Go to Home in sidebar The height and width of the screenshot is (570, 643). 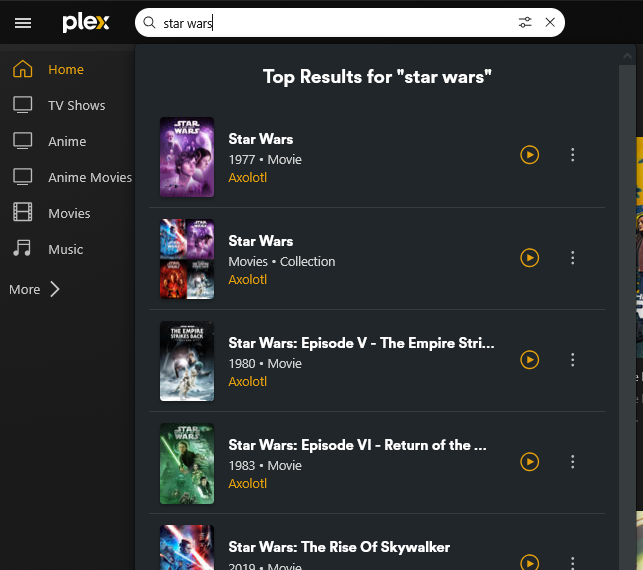click(66, 69)
